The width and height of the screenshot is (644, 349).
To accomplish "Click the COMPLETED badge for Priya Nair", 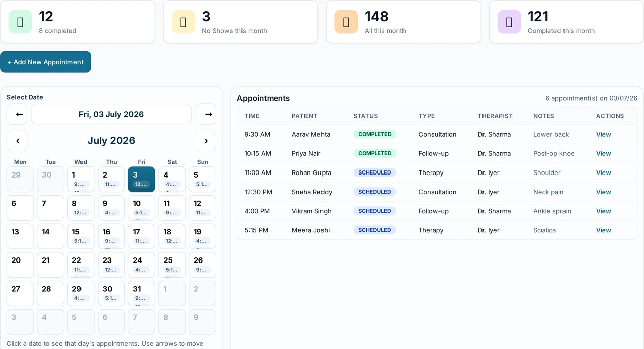I will click(375, 153).
